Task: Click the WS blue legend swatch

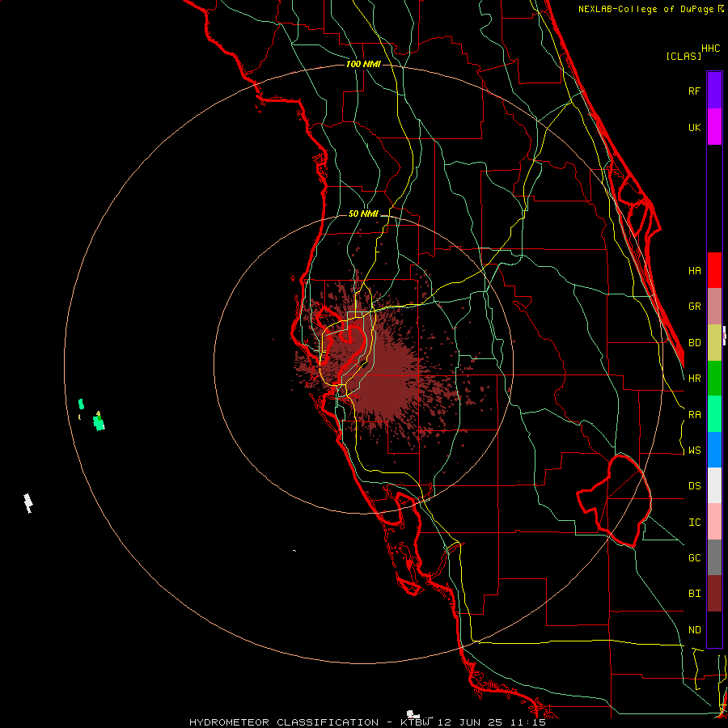Action: click(714, 450)
